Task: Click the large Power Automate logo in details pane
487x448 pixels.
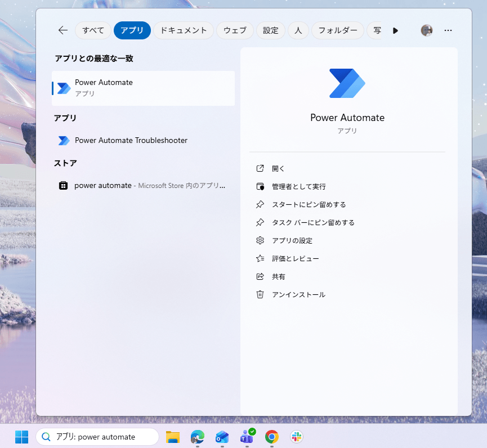Action: (347, 83)
